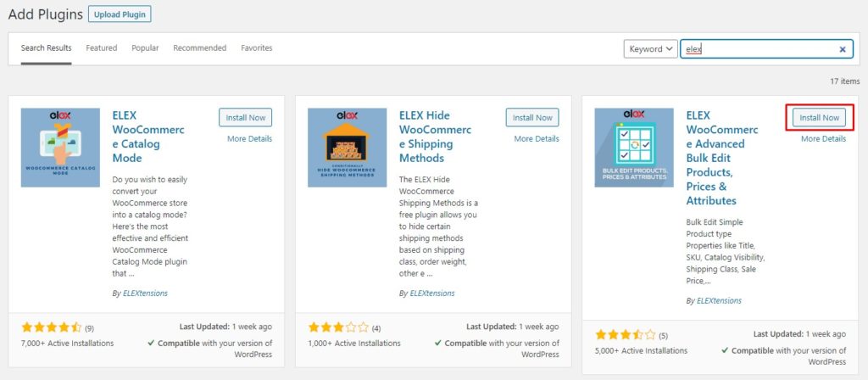
Task: Click the 'Add Plugins' page heading
Action: pyautogui.click(x=46, y=14)
